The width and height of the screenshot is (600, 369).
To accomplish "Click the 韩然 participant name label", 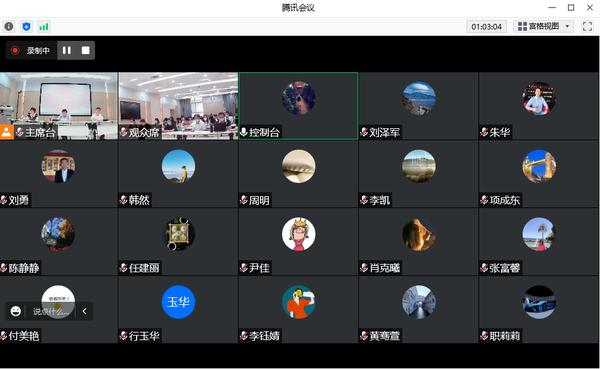I will pos(139,200).
